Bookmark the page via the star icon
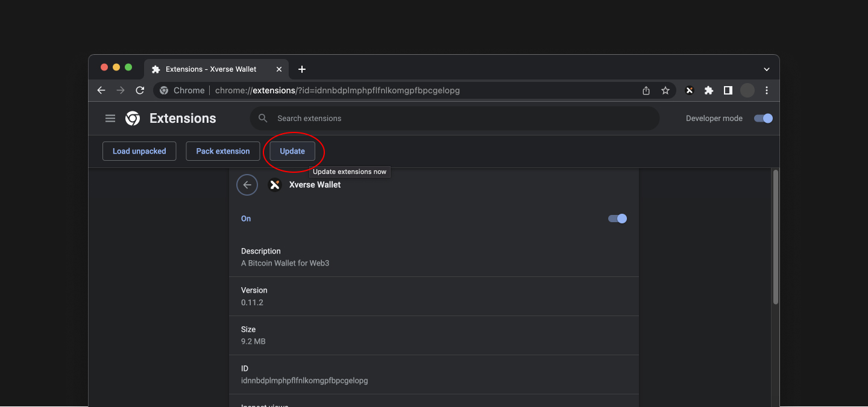Screen dimensions: 868x407 665,90
